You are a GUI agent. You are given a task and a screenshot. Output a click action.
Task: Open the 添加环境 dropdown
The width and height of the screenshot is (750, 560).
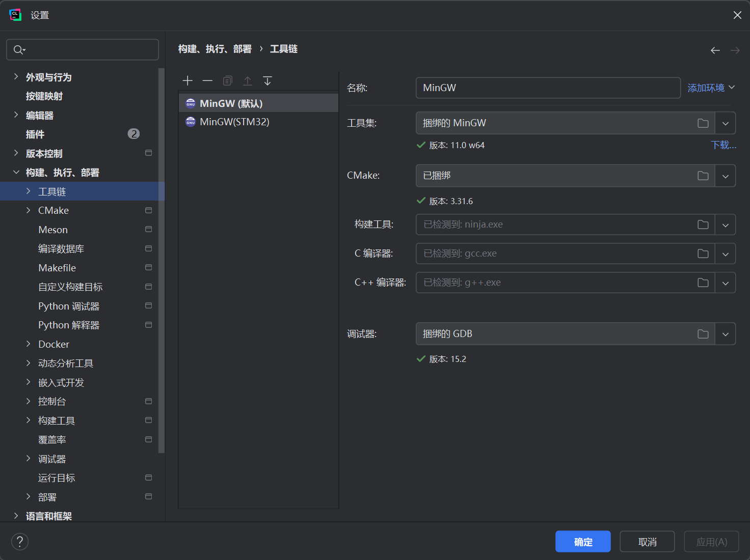pos(711,88)
